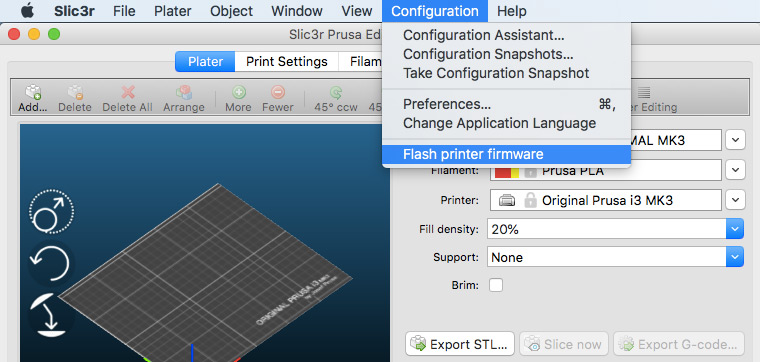760x362 pixels.
Task: Rotate 45° ccw toolbar icon
Action: (336, 92)
